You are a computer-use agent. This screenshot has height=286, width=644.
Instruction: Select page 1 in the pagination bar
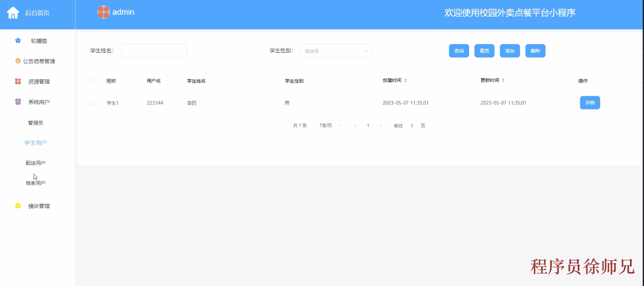(x=368, y=125)
